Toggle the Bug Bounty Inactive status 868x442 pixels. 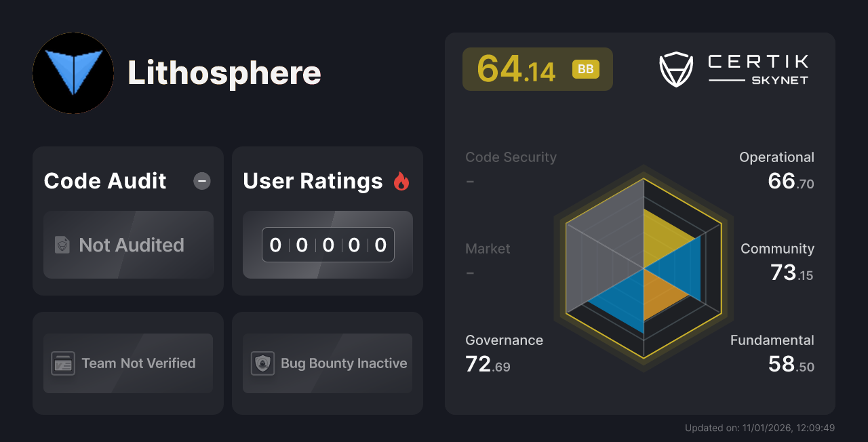(x=327, y=363)
